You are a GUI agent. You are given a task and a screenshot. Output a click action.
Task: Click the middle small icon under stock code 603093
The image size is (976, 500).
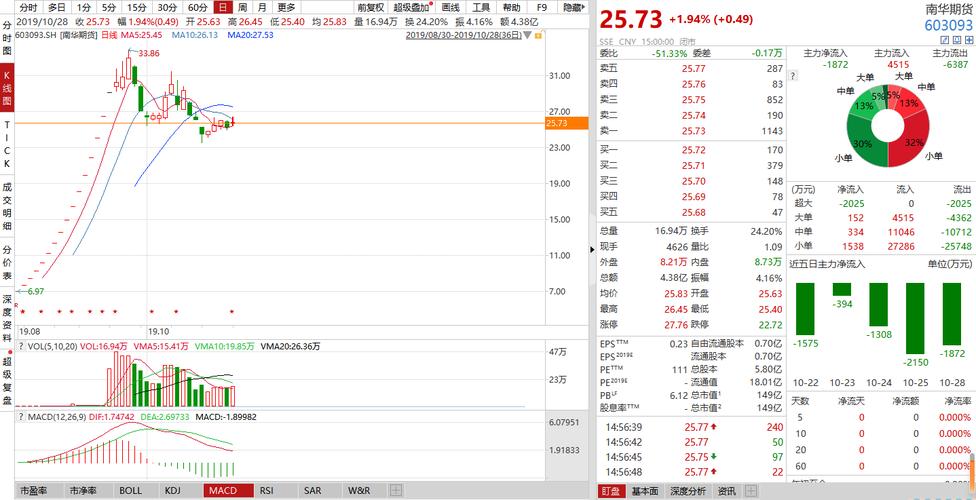point(957,39)
